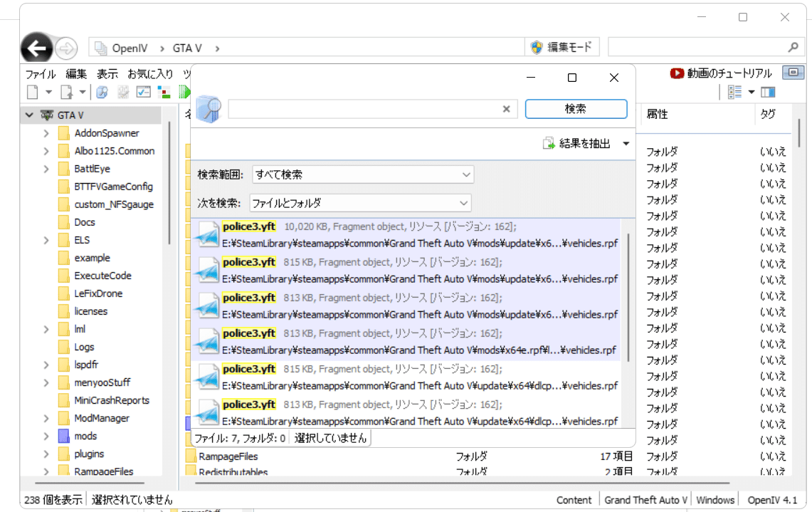Select the custom_NFSgauge tree folder
This screenshot has height=512, width=812.
coord(114,204)
